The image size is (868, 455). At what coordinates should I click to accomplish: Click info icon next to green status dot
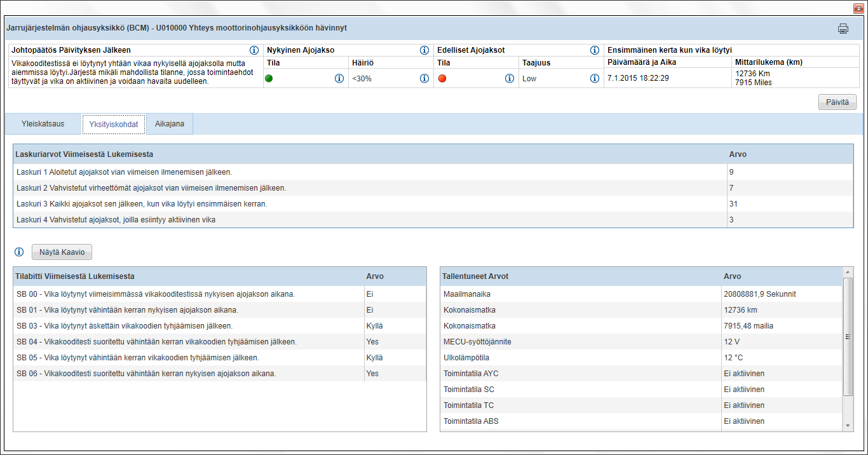(x=339, y=78)
